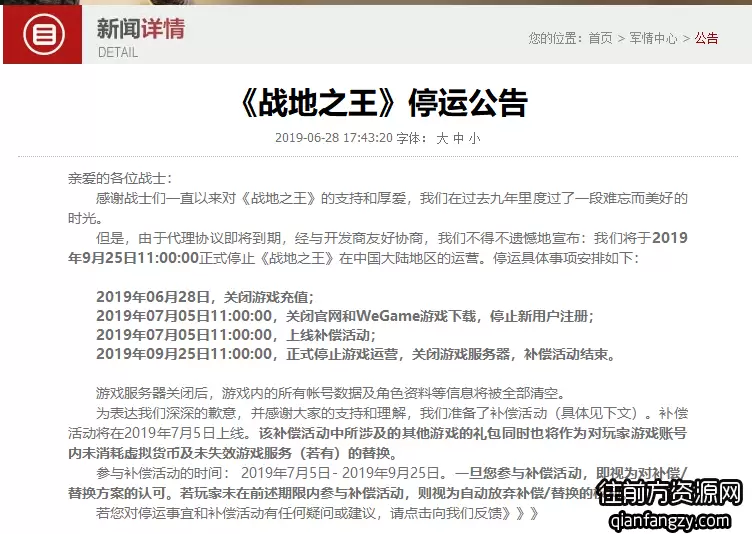Go to the 军情中心 breadcrumb link
Image resolution: width=752 pixels, height=534 pixels.
click(x=653, y=38)
